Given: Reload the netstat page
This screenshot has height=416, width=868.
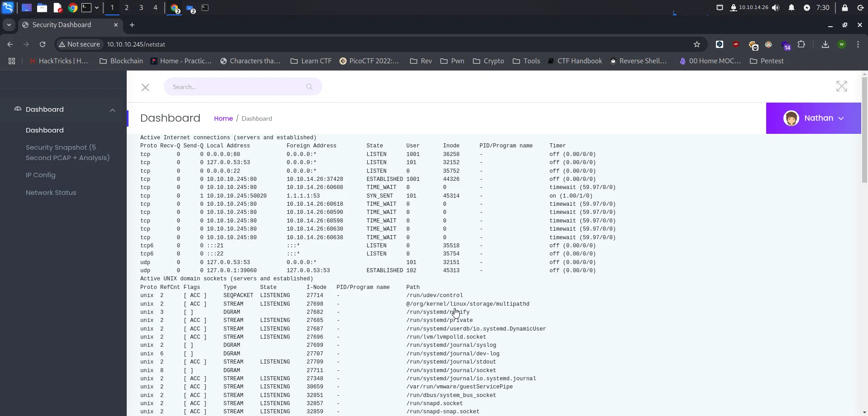Looking at the screenshot, I should pyautogui.click(x=43, y=44).
